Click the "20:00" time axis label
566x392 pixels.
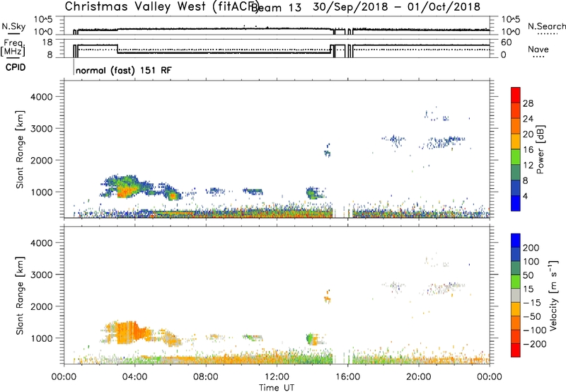[419, 377]
